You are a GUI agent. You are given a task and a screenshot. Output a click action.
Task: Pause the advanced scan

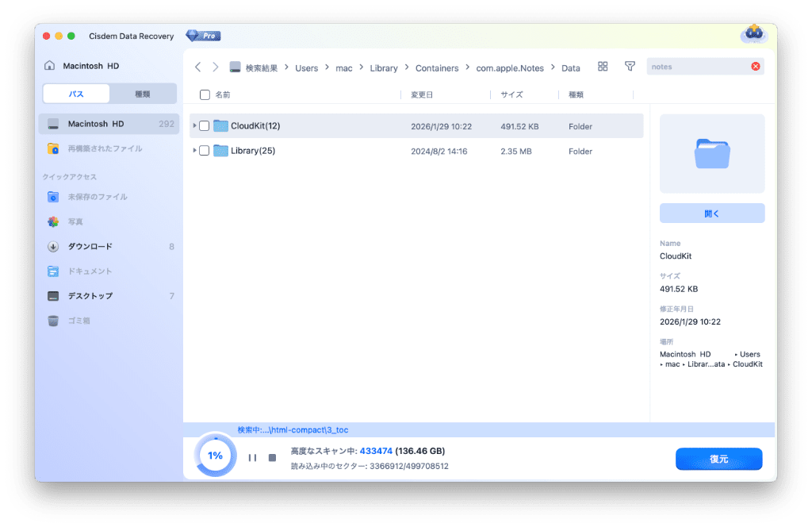click(252, 458)
